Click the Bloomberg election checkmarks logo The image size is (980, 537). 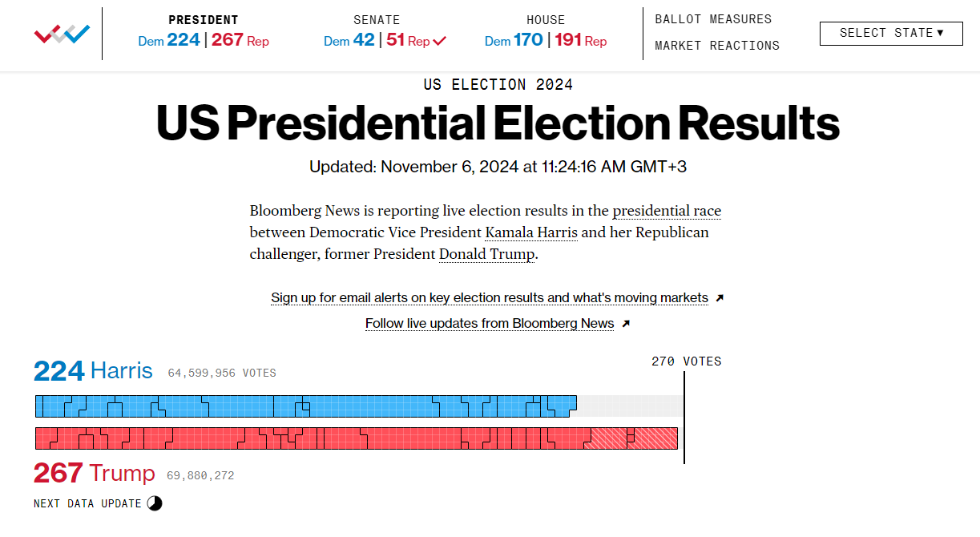coord(62,34)
